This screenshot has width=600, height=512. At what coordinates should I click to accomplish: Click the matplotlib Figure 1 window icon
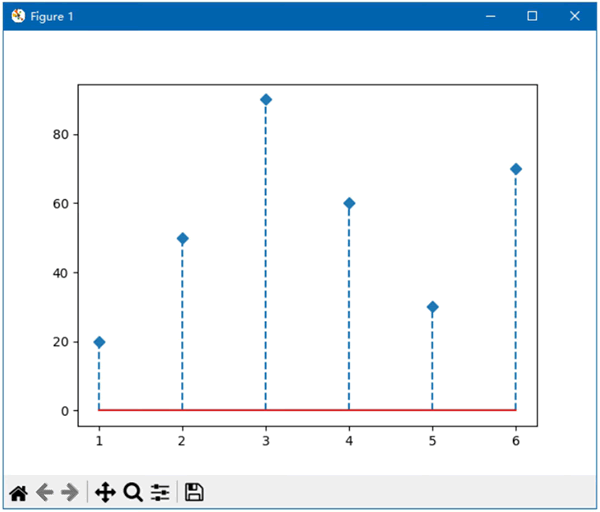click(18, 16)
